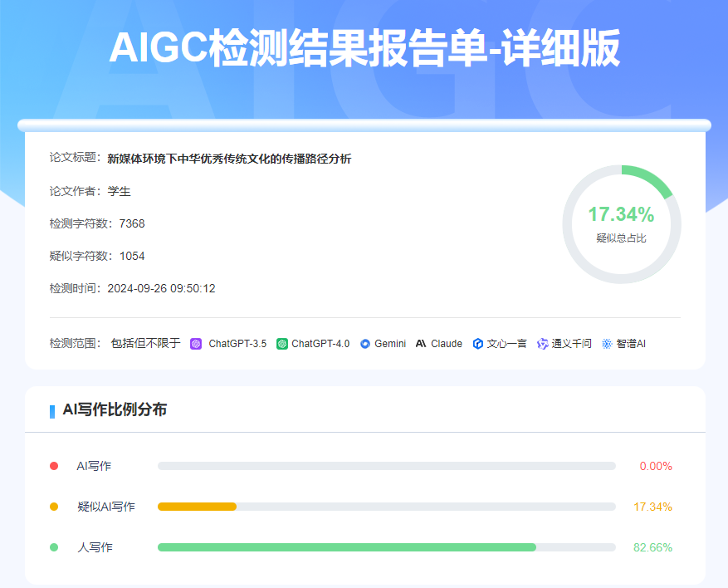Click the 通义千问 icon
Screen dimensions: 728x588
pos(543,344)
